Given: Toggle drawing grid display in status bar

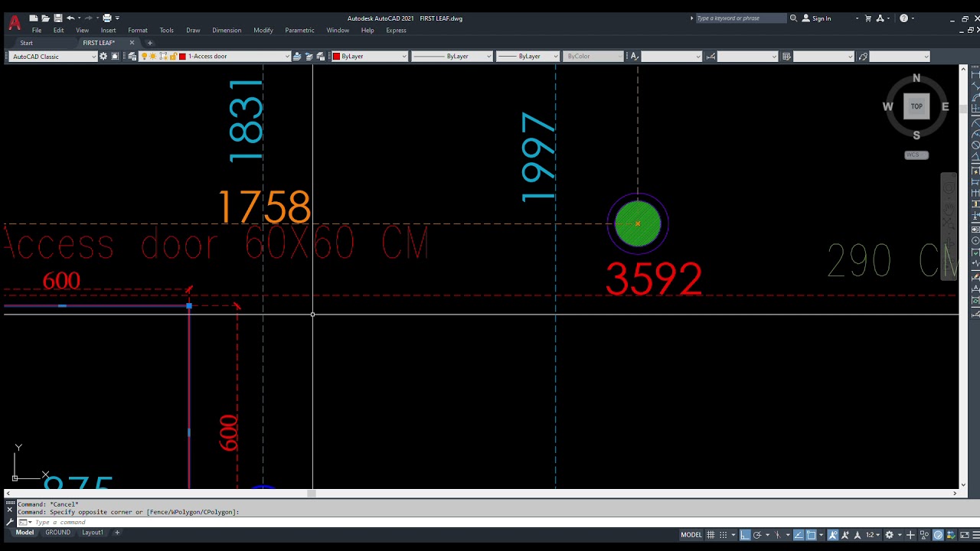Looking at the screenshot, I should pos(710,535).
